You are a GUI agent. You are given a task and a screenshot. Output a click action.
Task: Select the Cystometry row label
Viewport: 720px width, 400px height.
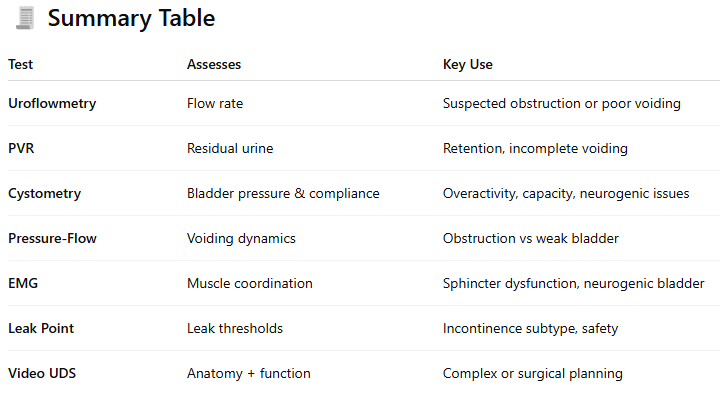click(45, 194)
